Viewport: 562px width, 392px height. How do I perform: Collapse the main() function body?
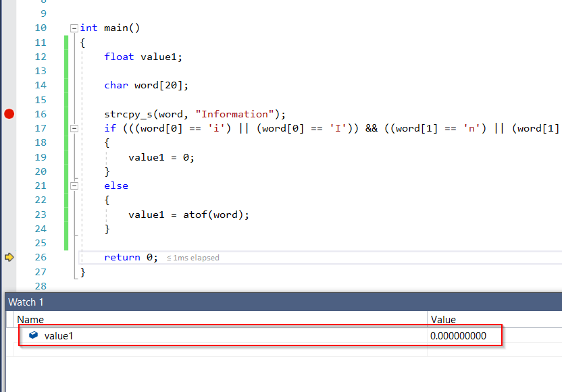point(74,28)
